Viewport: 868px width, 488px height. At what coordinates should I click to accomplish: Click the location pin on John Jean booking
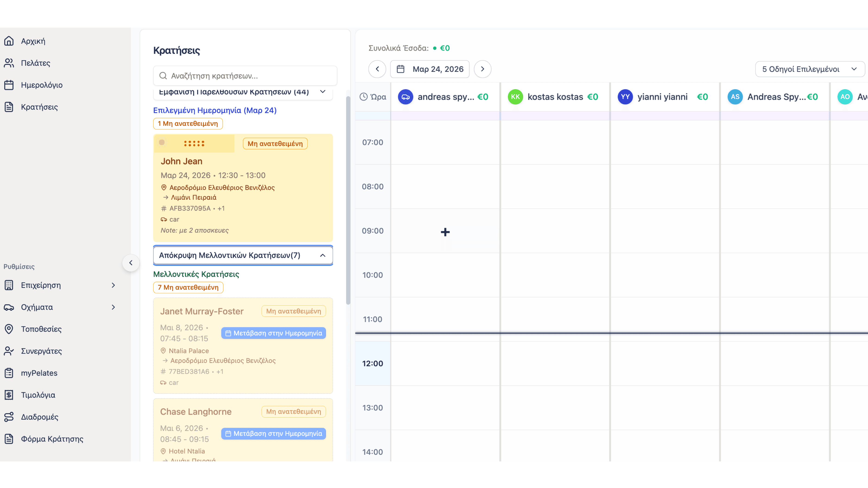pyautogui.click(x=164, y=188)
